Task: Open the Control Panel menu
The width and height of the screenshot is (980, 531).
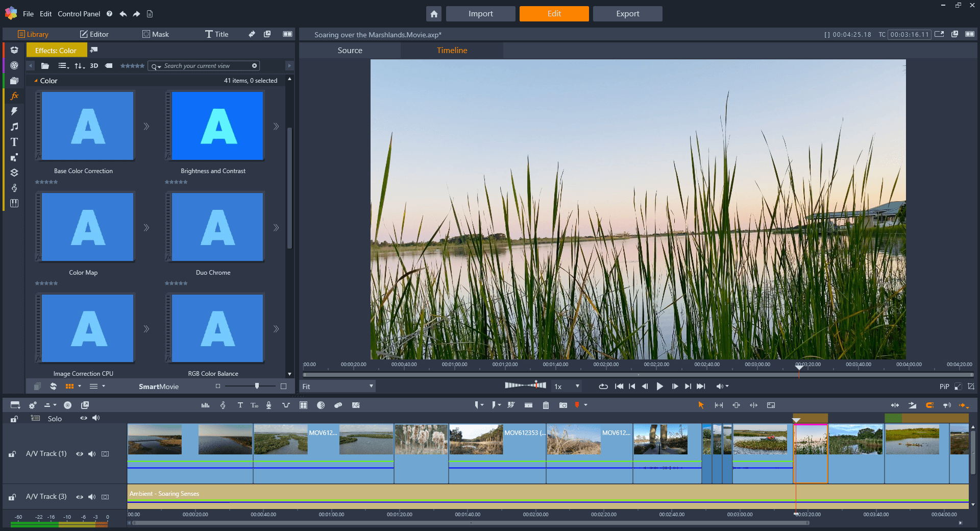Action: [x=79, y=14]
